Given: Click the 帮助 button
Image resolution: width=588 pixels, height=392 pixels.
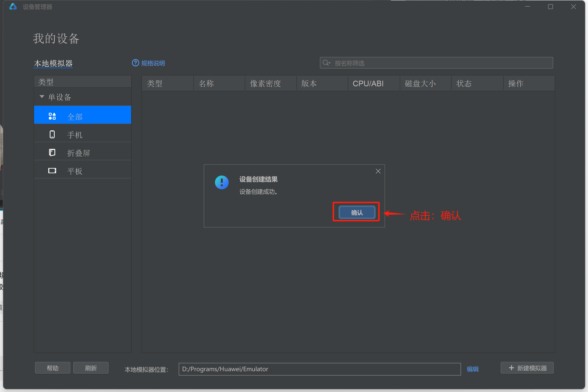Looking at the screenshot, I should click(x=52, y=368).
